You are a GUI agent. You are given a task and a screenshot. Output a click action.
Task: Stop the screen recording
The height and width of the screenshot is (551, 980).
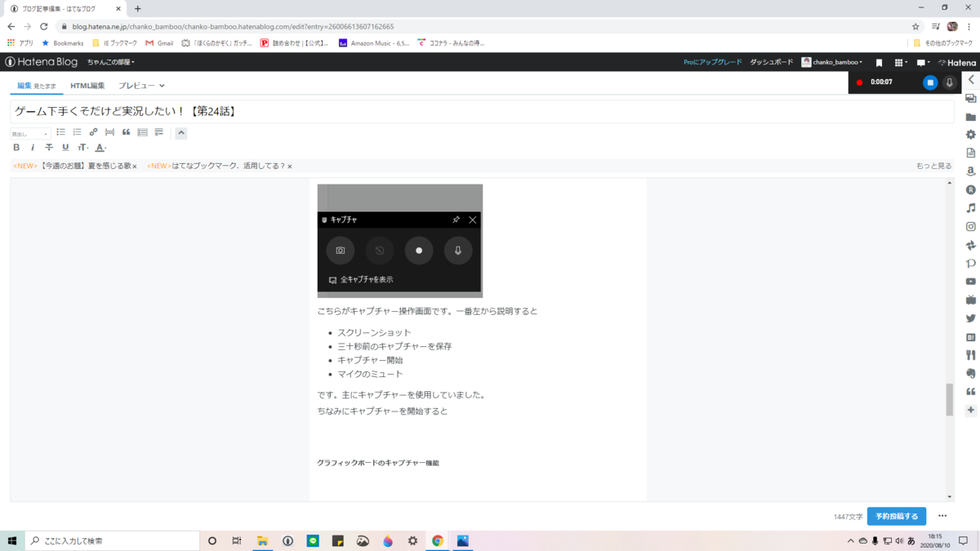(x=930, y=82)
